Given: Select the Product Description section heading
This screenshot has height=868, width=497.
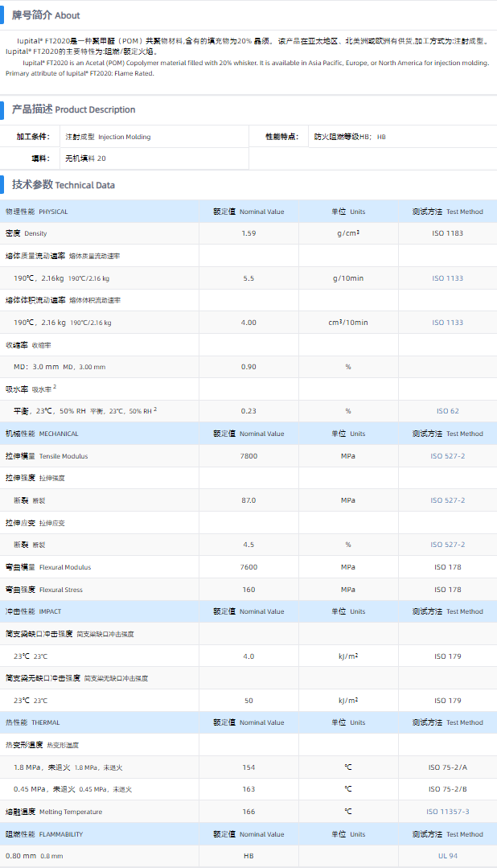Looking at the screenshot, I should 73,109.
